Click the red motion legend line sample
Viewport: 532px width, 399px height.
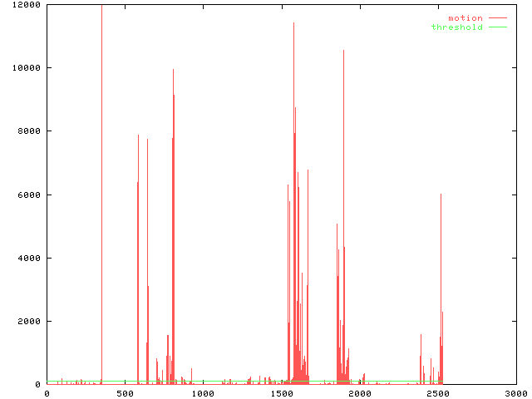click(497, 17)
